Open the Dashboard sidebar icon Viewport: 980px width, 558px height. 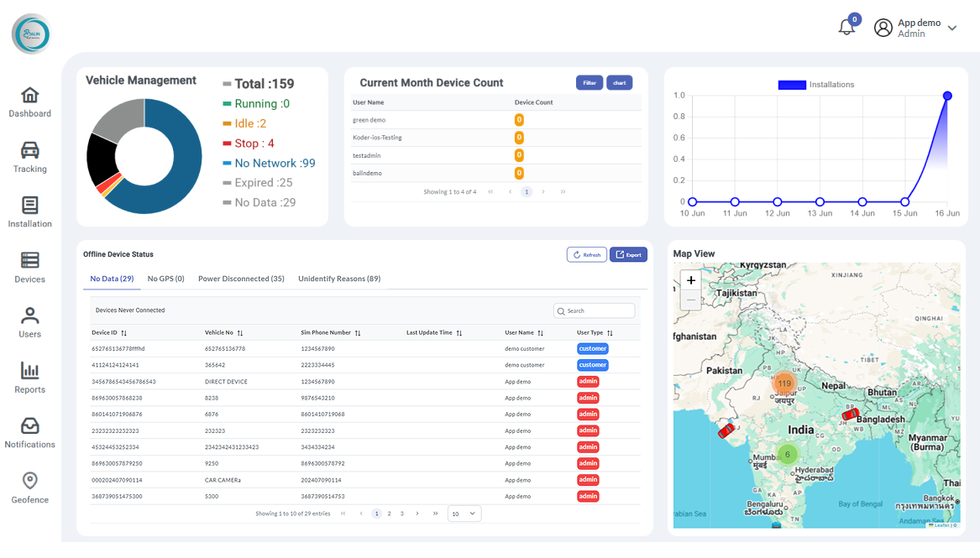(29, 96)
